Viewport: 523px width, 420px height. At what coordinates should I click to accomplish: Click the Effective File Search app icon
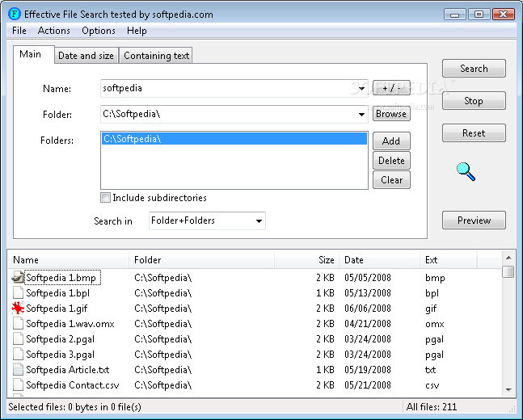click(14, 14)
